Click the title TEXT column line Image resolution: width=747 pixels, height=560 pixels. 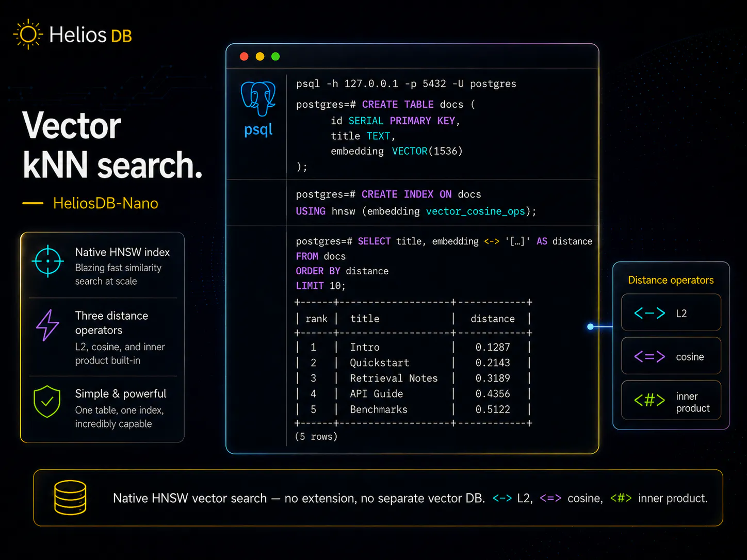(x=363, y=136)
